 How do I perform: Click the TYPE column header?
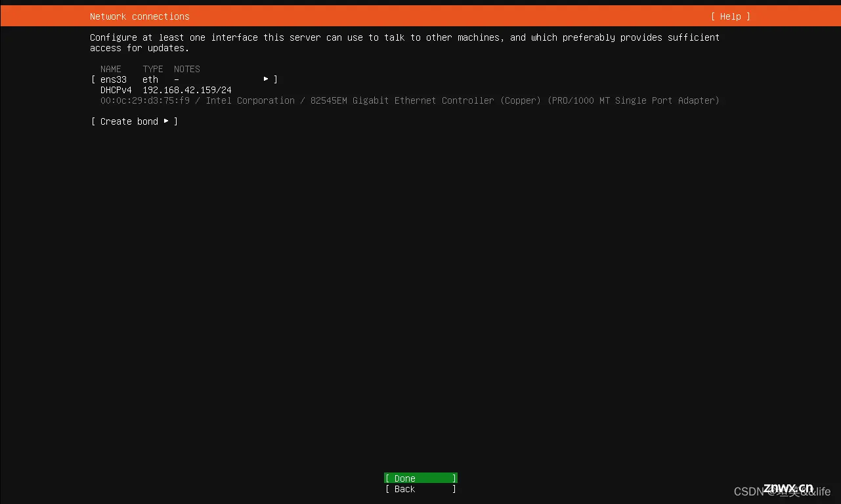pos(153,69)
